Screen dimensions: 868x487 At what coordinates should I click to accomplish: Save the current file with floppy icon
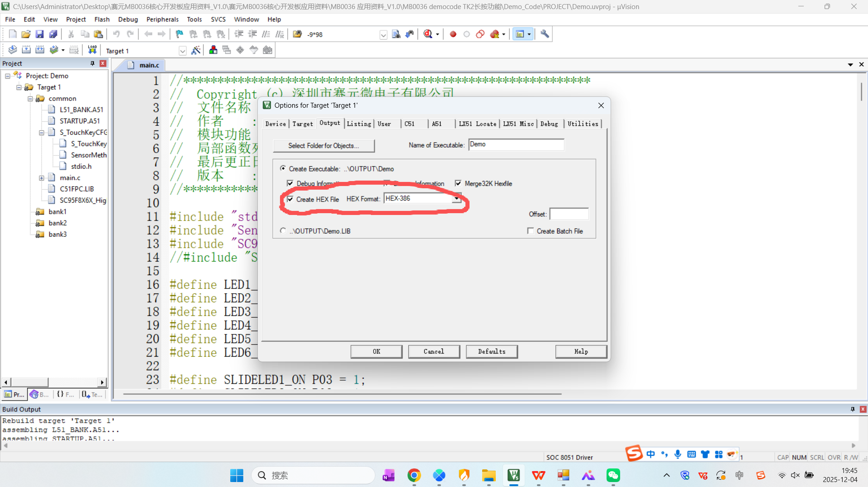(x=39, y=34)
